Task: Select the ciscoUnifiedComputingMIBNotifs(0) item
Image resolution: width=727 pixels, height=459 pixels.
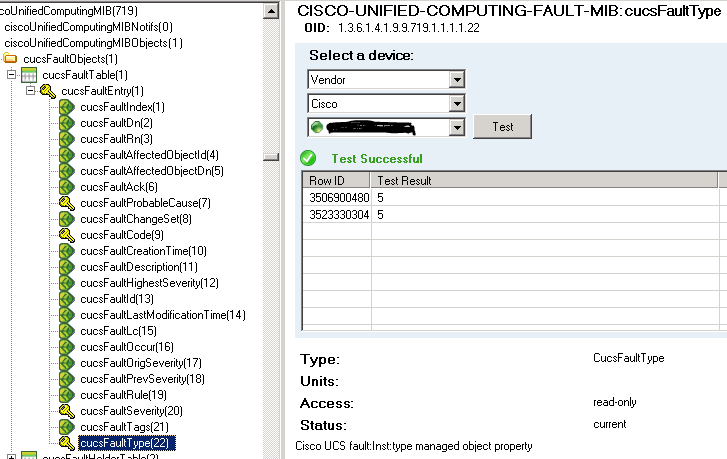Action: point(89,27)
